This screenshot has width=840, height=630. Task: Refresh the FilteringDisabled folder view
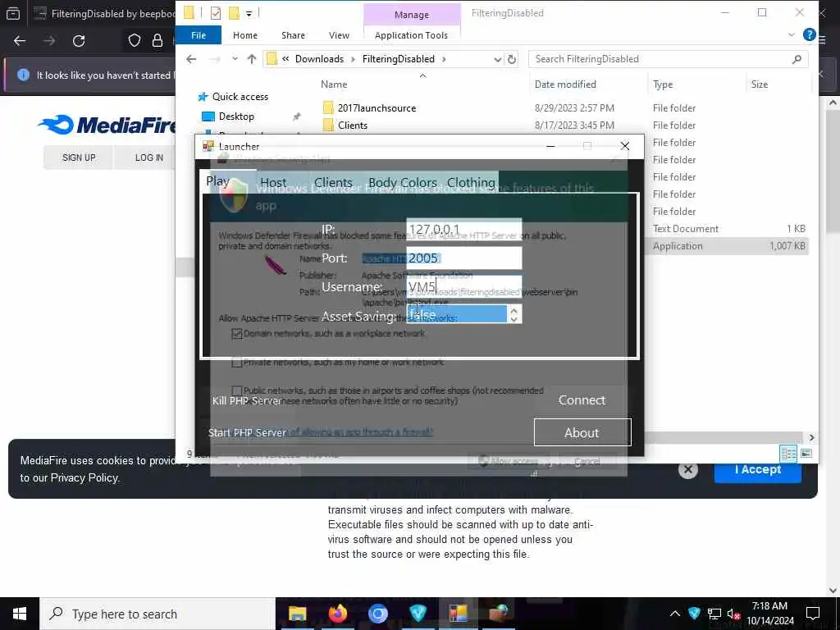pyautogui.click(x=512, y=59)
